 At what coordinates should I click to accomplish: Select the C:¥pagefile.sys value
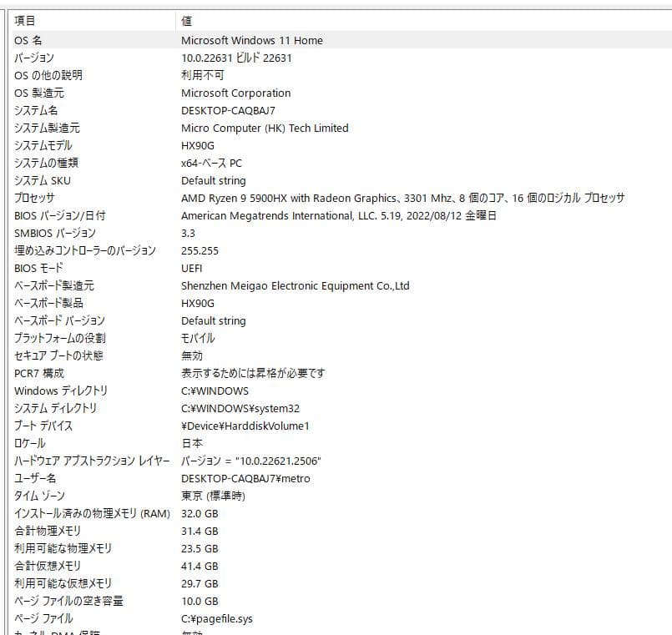pos(217,618)
